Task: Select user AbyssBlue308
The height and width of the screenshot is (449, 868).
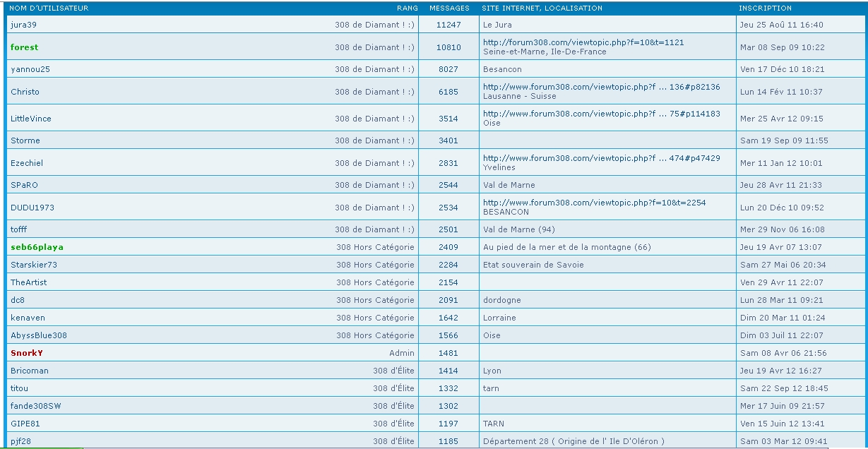Action: pyautogui.click(x=39, y=335)
